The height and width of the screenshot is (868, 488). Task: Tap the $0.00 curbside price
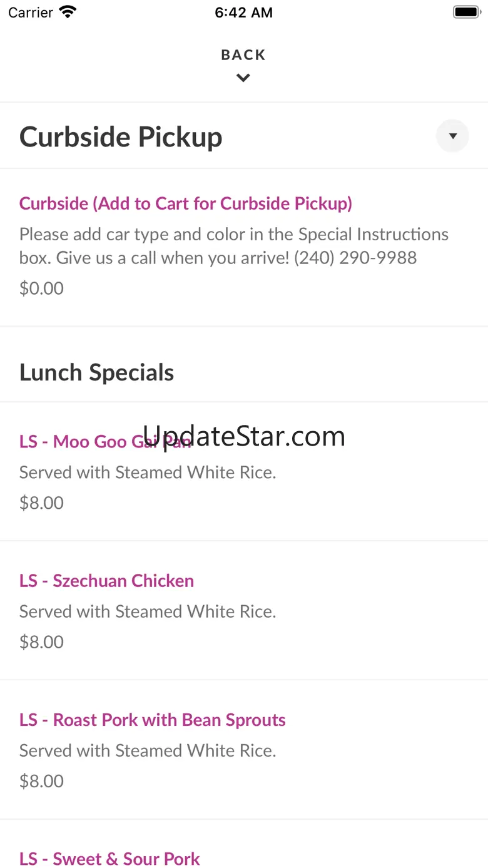[x=41, y=288]
